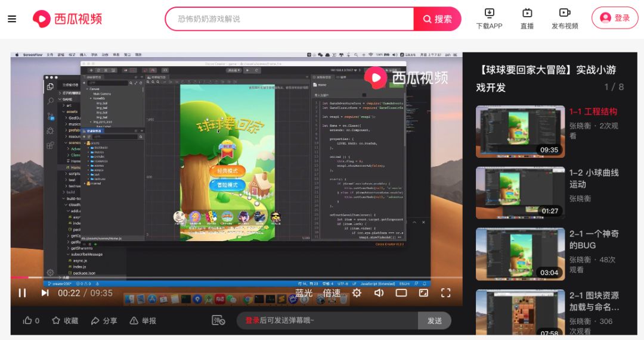Open the hamburger navigation menu
644x340 pixels.
[12, 19]
